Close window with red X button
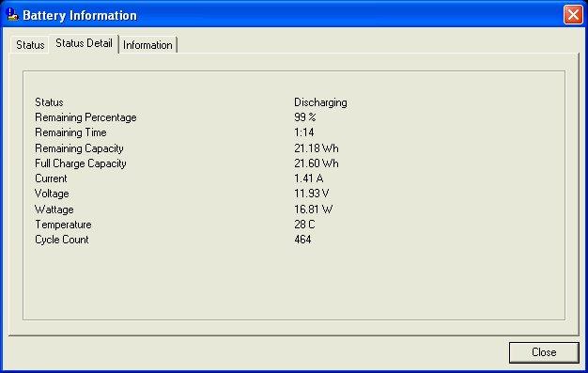Image resolution: width=588 pixels, height=373 pixels. pos(573,15)
